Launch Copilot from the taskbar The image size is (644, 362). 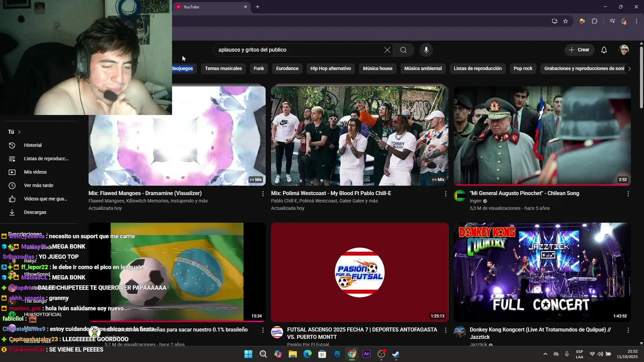pyautogui.click(x=278, y=354)
